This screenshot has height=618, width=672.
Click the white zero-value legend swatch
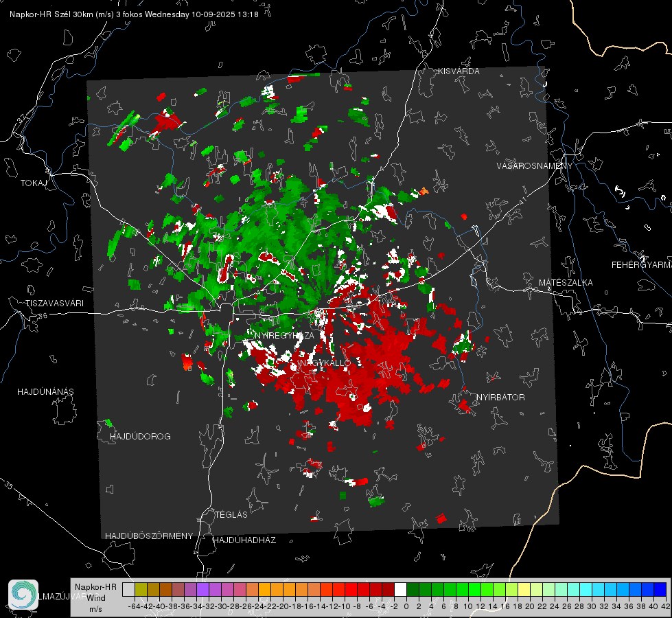click(400, 590)
